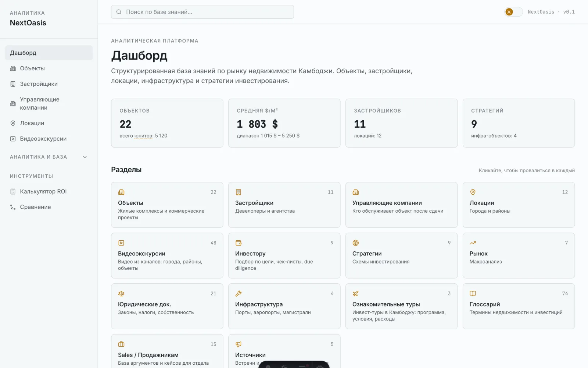This screenshot has height=368, width=588.
Task: Click the NextOasis · v0.1 version label
Action: coord(551,12)
